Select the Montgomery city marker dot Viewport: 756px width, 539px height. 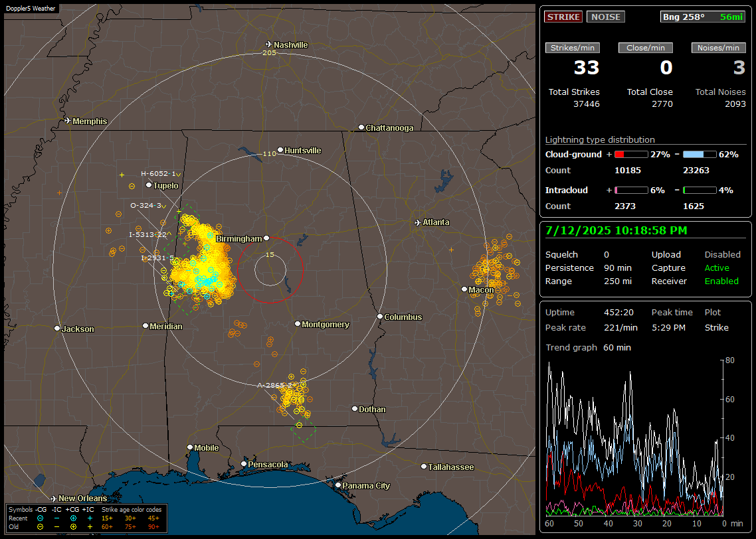(x=298, y=324)
